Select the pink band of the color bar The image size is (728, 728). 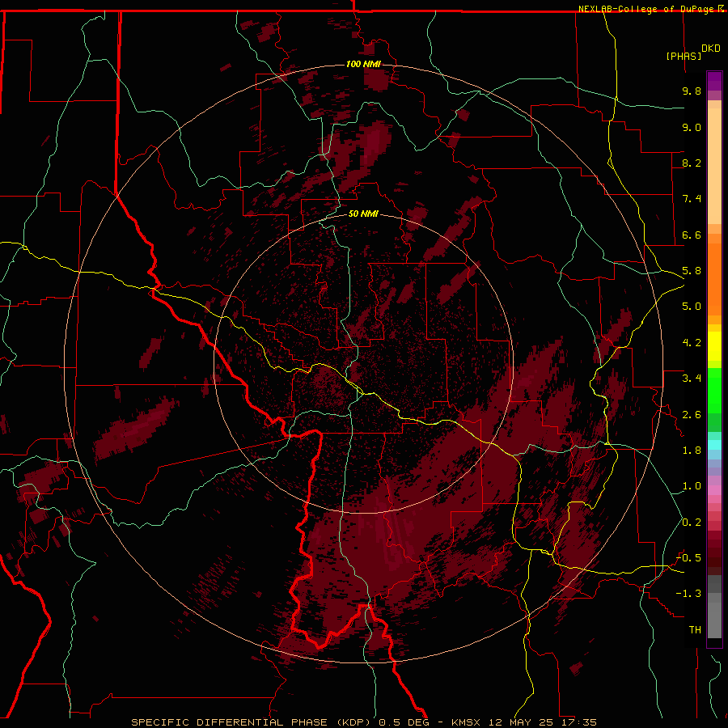(x=714, y=490)
